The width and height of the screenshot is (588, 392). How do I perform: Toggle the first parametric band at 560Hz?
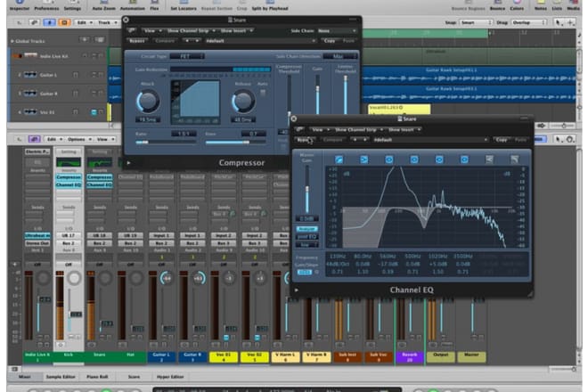(x=388, y=159)
